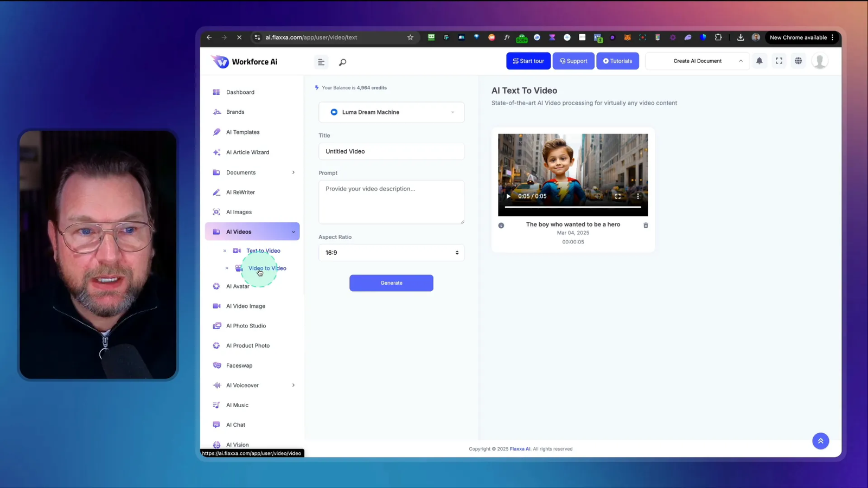Collapse the AI Videos menu
868x488 pixels.
(x=252, y=232)
